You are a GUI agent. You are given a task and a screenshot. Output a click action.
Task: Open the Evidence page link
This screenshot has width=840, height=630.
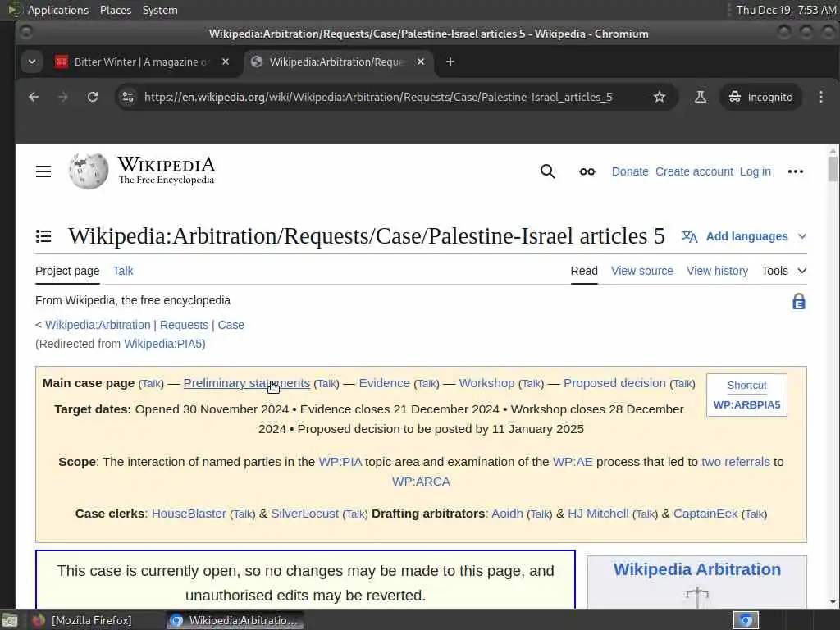(x=384, y=383)
